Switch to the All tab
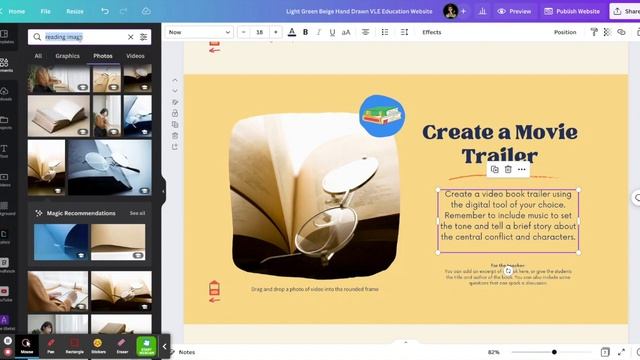 [x=38, y=56]
